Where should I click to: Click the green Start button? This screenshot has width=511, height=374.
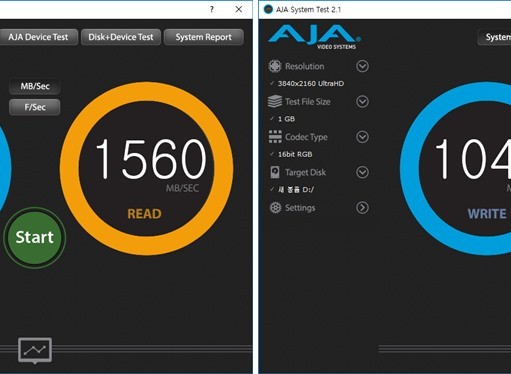(x=35, y=237)
